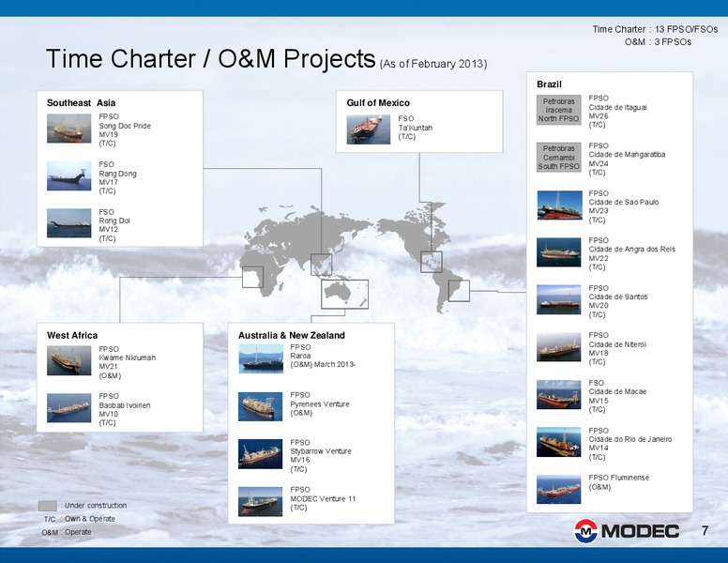Image resolution: width=728 pixels, height=563 pixels.
Task: Click the 'O&M : 3 FPSOs' text
Action: (658, 42)
